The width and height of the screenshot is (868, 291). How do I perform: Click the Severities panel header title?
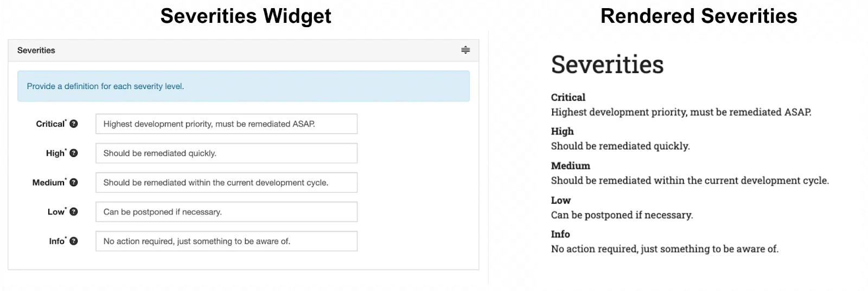[x=36, y=50]
